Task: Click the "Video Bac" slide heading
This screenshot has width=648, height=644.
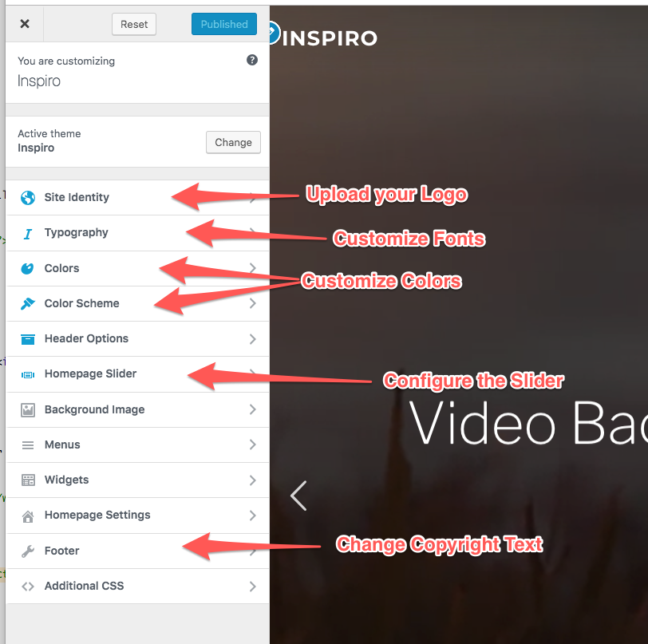Action: pyautogui.click(x=528, y=424)
